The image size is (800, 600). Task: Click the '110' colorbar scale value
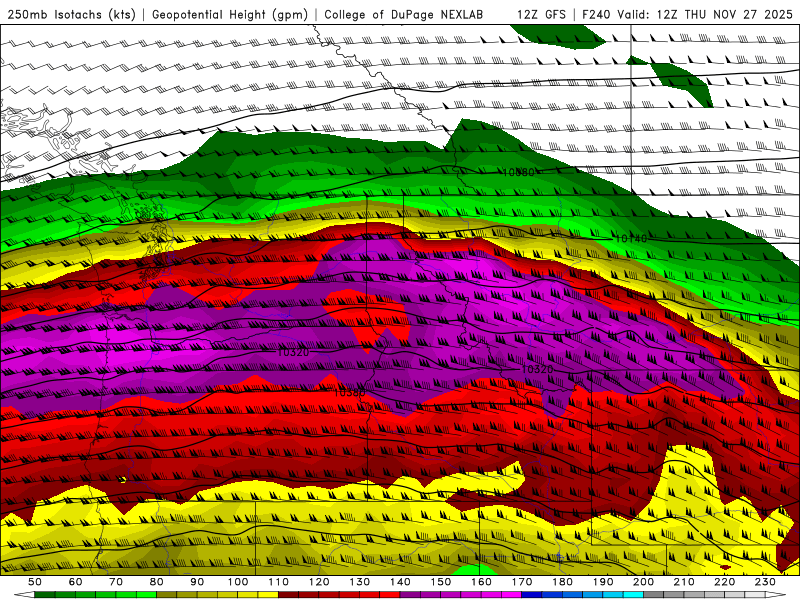[x=279, y=582]
